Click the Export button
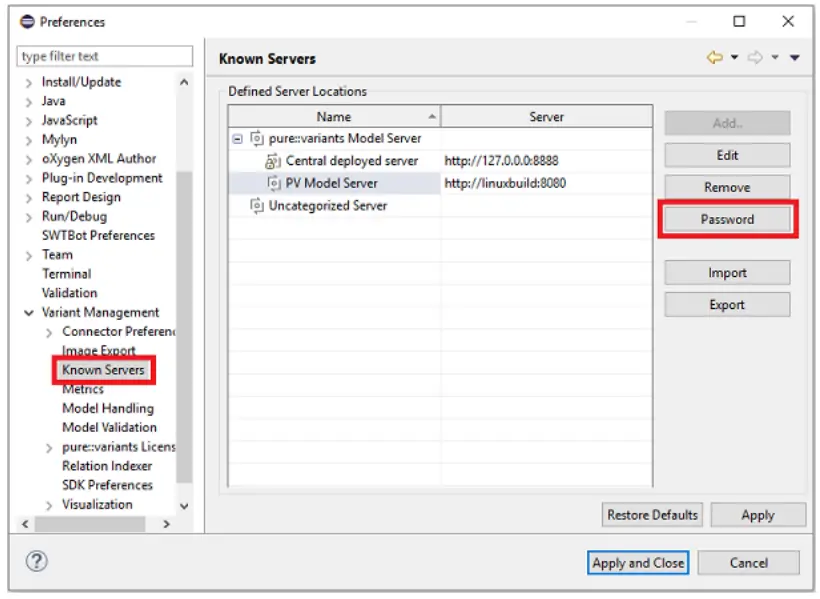 click(726, 303)
